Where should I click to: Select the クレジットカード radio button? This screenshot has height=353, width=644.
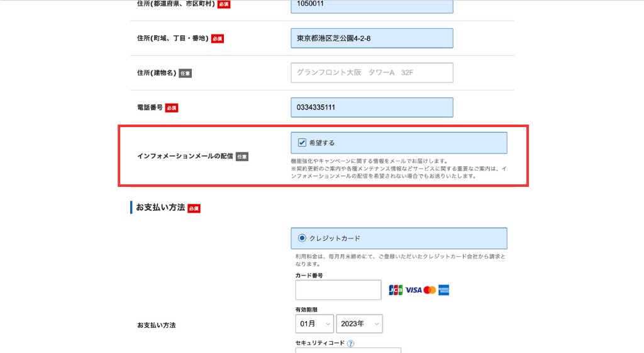click(x=302, y=238)
